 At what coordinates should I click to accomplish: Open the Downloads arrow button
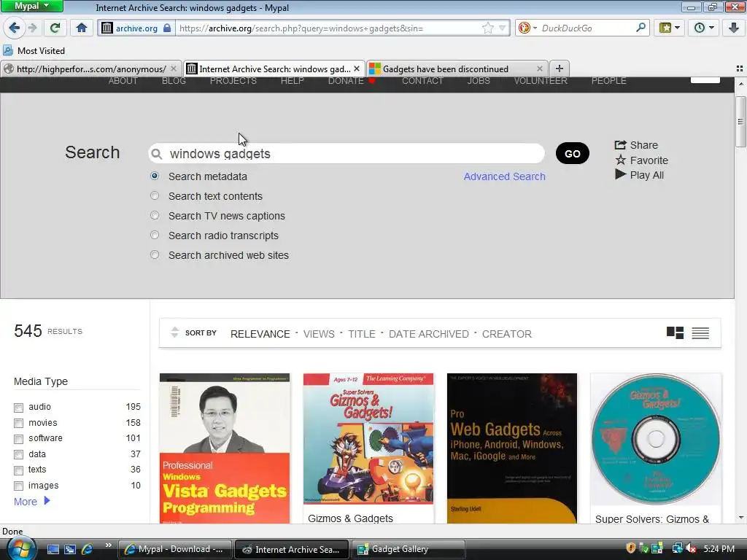pos(734,28)
